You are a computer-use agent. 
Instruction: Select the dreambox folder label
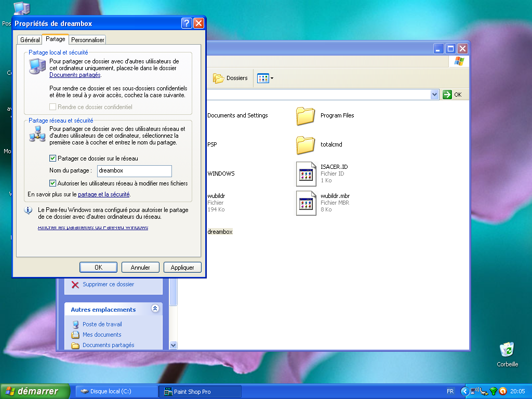(220, 232)
